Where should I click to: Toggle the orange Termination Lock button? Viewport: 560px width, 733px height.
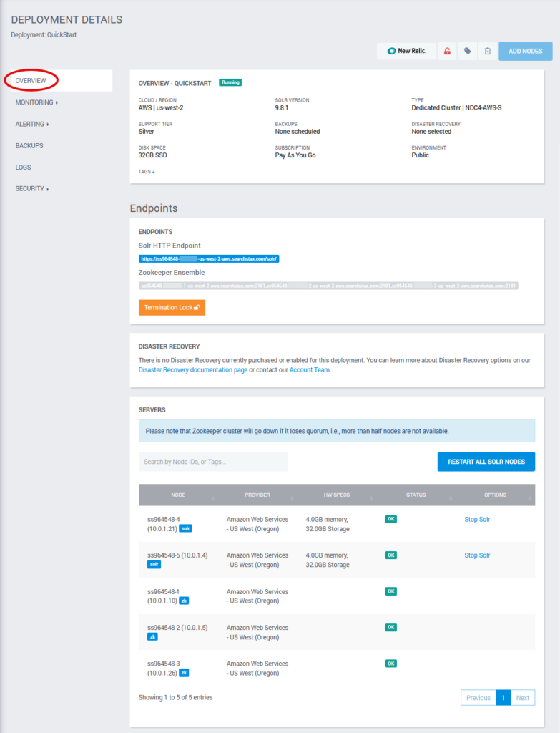tap(172, 307)
